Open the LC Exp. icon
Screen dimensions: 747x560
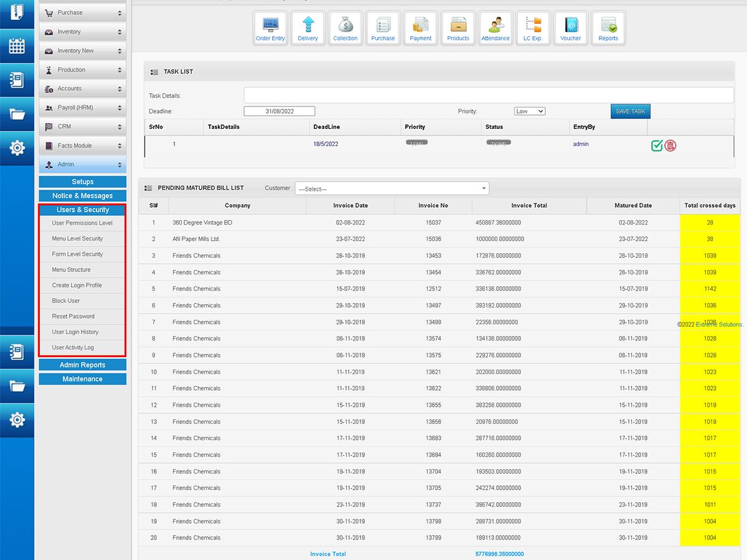pyautogui.click(x=533, y=29)
